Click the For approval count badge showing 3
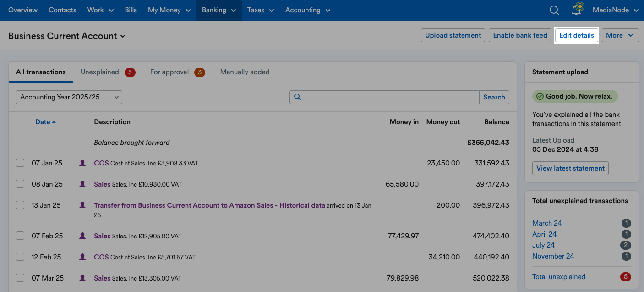Image resolution: width=644 pixels, height=292 pixels. pyautogui.click(x=199, y=72)
